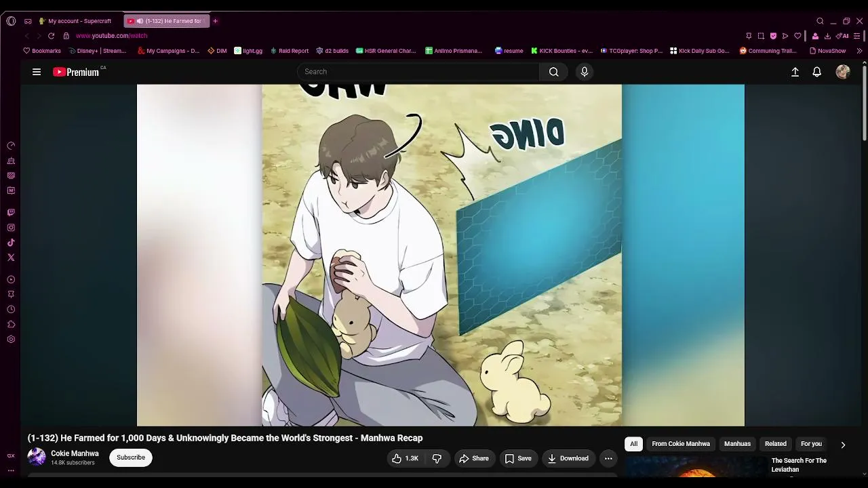868x488 pixels.
Task: Select the He Farmed for YouTube tab
Action: 167,21
